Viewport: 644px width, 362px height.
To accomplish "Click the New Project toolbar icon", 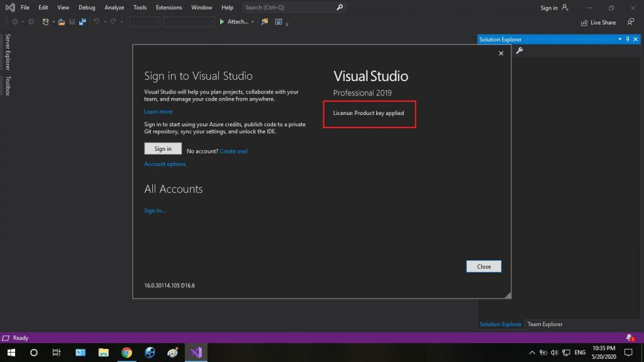I will (45, 22).
